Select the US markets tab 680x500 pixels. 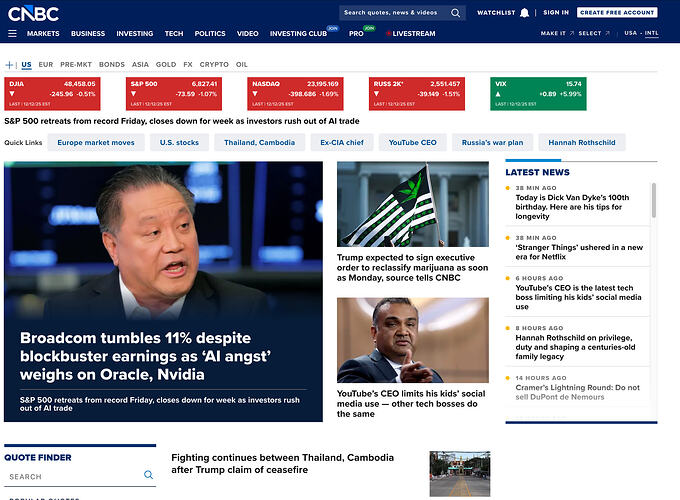click(x=26, y=65)
